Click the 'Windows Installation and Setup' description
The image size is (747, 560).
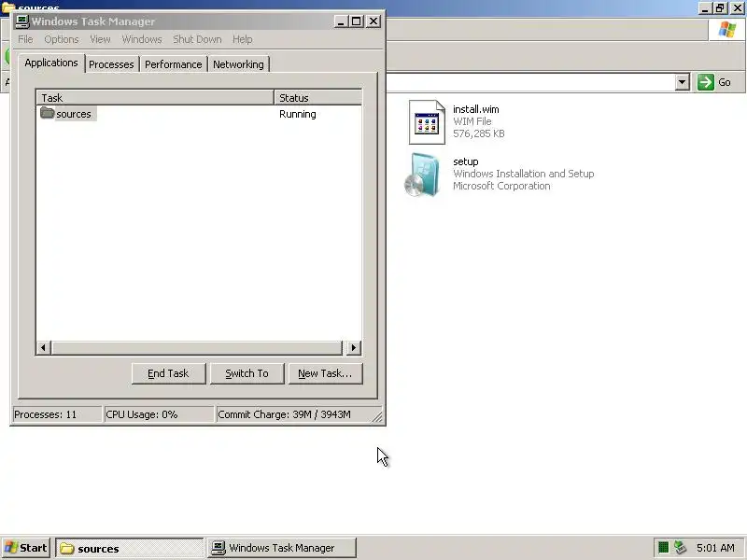pos(524,174)
